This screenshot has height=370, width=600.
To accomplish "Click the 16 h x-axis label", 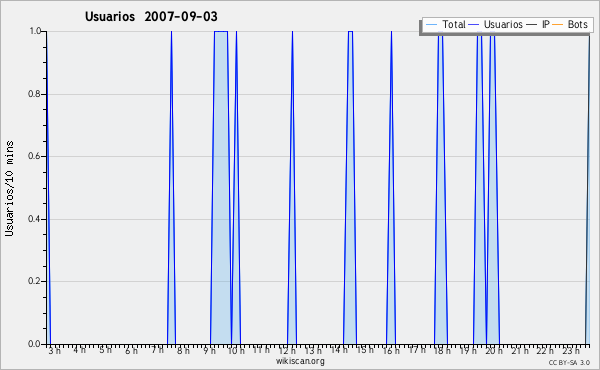I will pos(391,350).
